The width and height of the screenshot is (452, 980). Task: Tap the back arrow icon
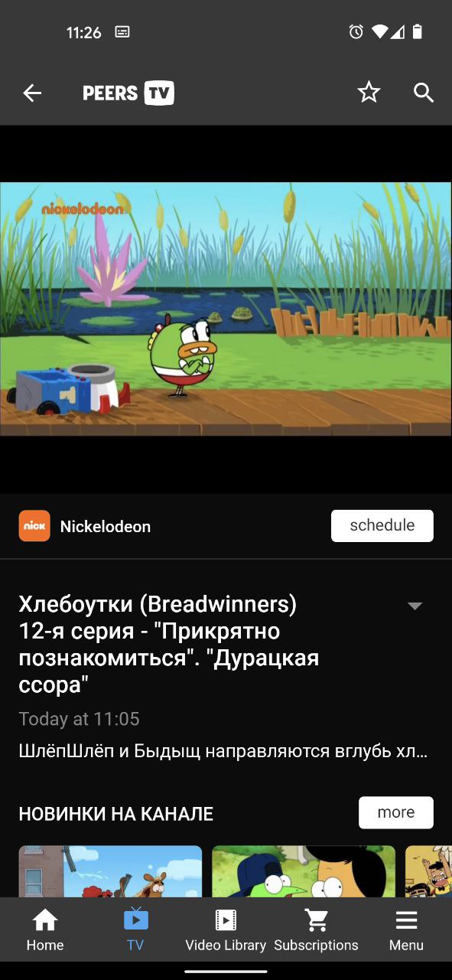coord(32,93)
